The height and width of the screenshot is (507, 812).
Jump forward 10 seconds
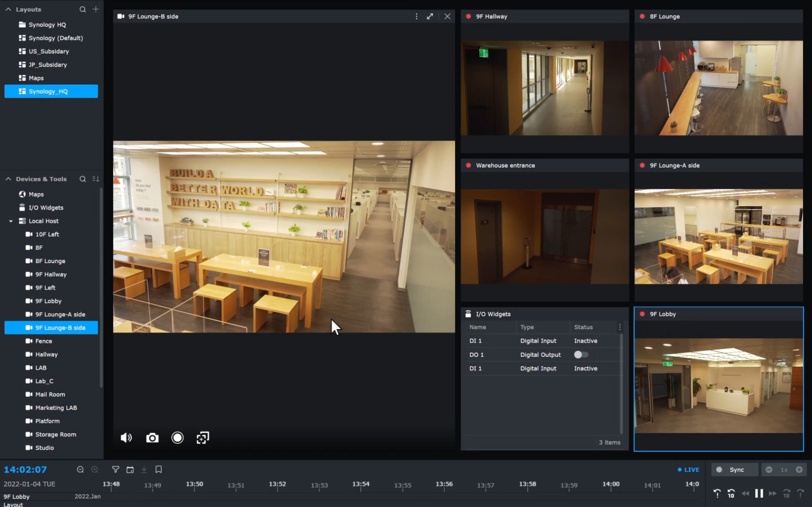[x=787, y=493]
